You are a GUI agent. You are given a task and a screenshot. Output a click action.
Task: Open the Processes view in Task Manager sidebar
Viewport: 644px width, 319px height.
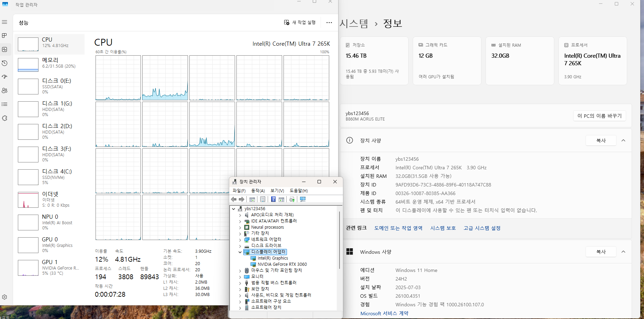(x=5, y=35)
